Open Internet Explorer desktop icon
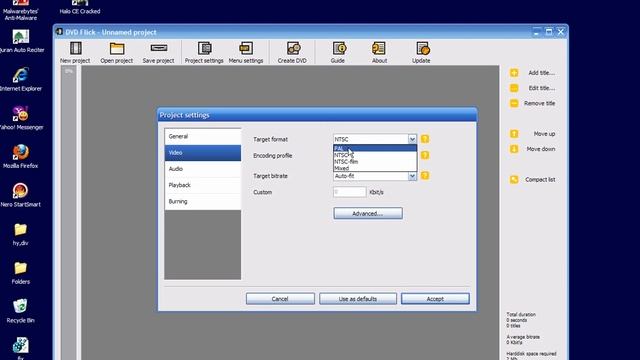640x360 pixels. [20, 76]
